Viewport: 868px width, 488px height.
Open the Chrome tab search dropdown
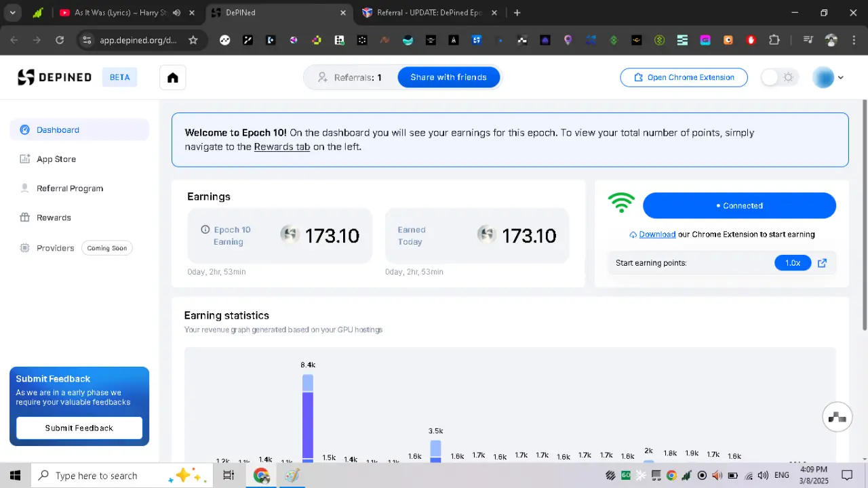click(x=12, y=13)
